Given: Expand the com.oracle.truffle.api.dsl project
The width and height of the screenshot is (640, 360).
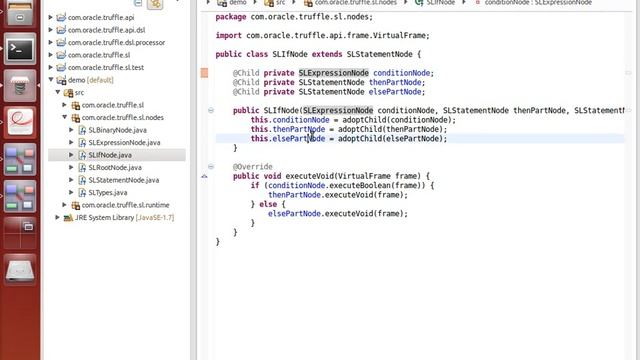Looking at the screenshot, I should click(51, 30).
